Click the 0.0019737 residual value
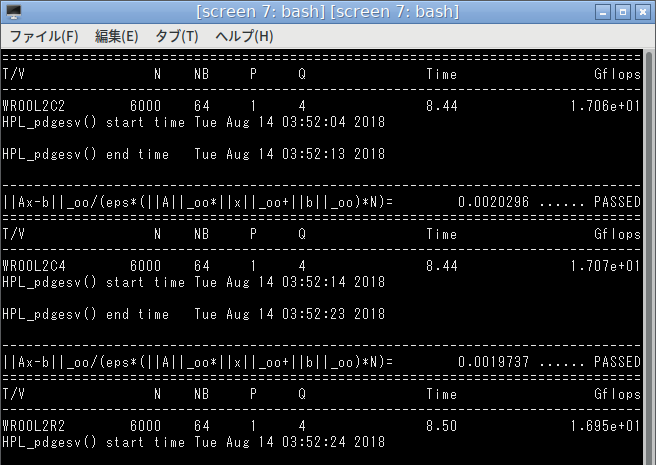Viewport: 656px width, 465px height. tap(494, 362)
